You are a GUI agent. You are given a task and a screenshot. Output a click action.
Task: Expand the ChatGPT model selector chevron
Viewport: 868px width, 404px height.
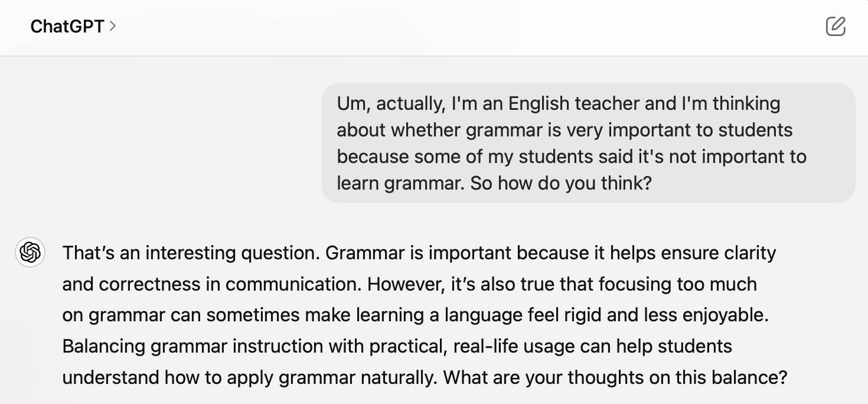[113, 26]
